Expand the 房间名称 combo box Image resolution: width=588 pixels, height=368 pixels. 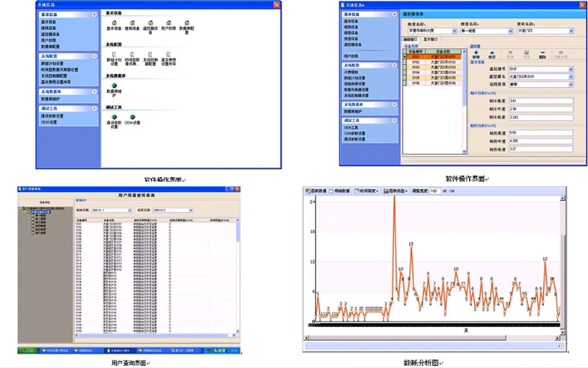[572, 30]
